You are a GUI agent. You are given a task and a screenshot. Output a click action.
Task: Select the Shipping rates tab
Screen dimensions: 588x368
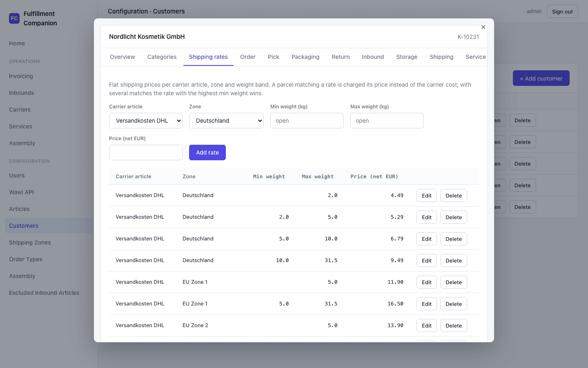(208, 57)
